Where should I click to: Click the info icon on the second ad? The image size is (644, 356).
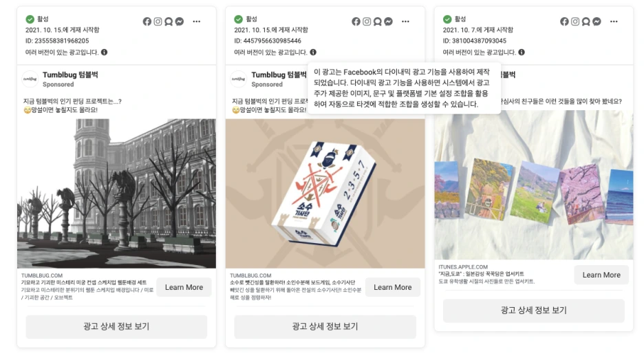coord(313,52)
